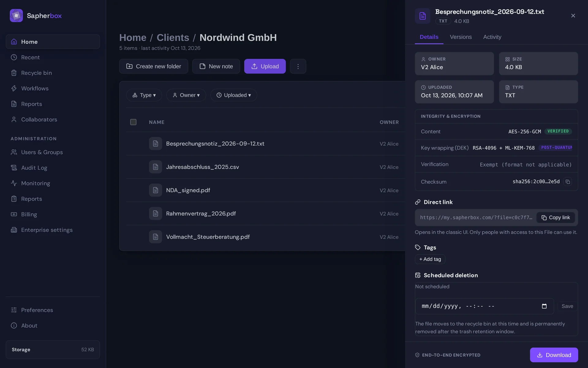
Task: Go to Home in the sidebar
Action: (x=53, y=42)
